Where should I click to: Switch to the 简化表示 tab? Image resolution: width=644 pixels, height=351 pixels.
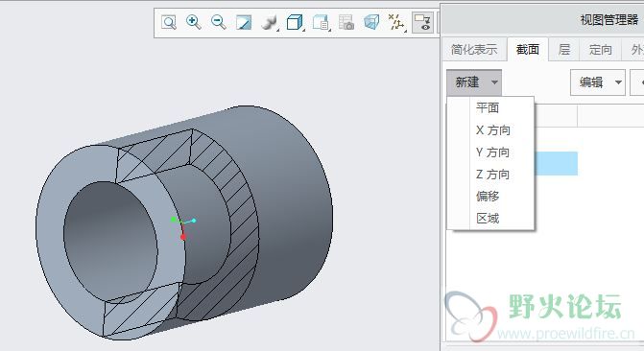(x=474, y=50)
